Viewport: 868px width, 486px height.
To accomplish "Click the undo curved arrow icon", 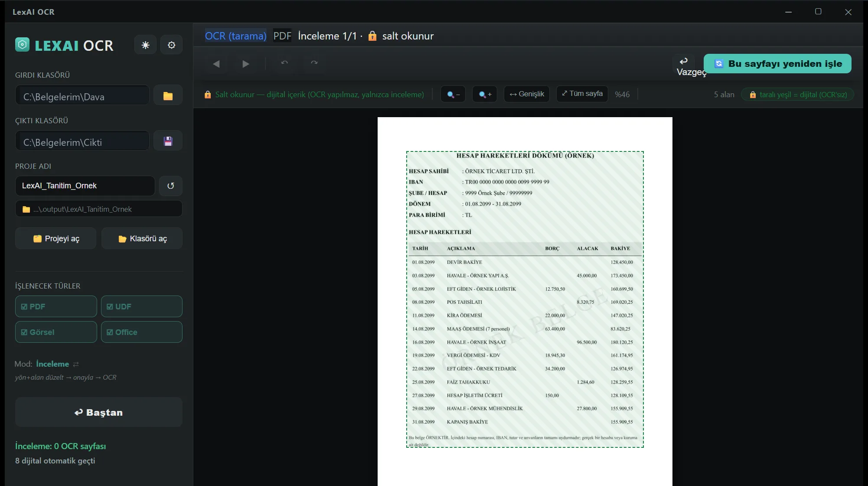I will pos(284,63).
